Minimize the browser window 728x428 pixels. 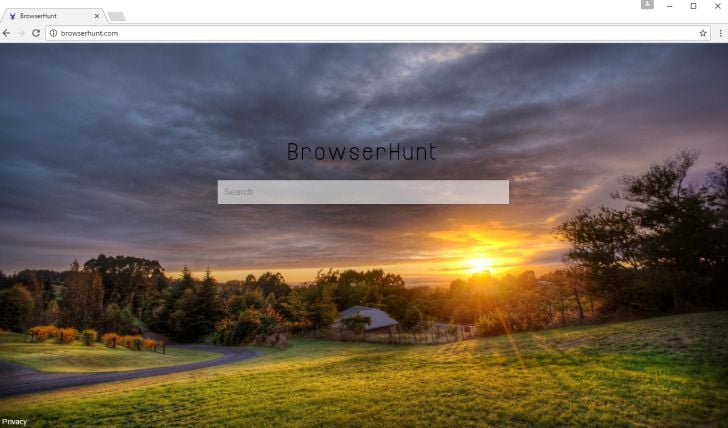(x=670, y=6)
